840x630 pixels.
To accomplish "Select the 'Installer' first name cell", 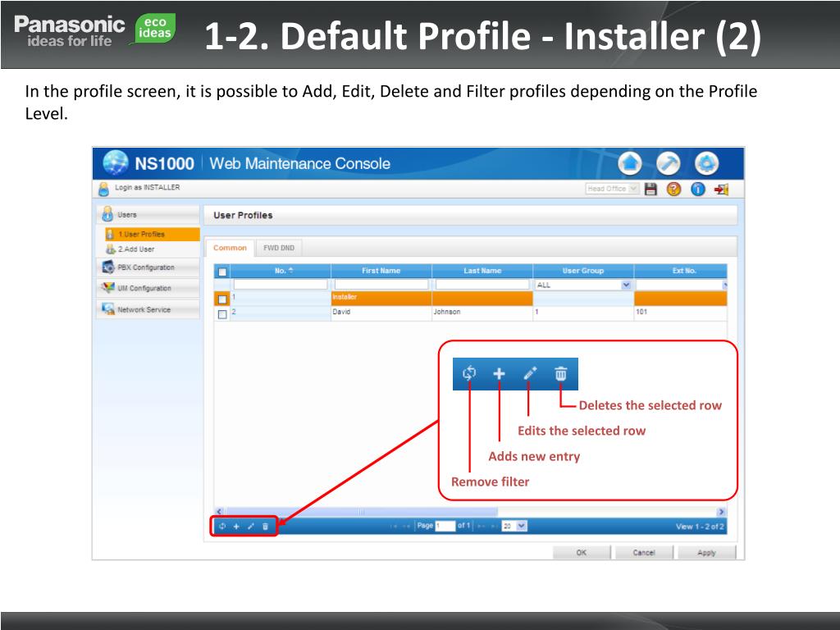I will [x=381, y=298].
